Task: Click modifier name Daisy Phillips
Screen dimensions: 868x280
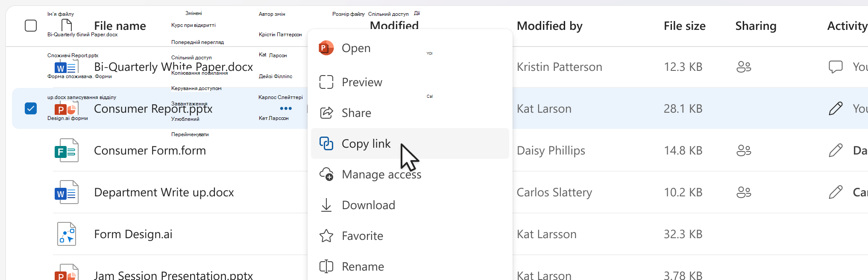Action: coord(551,151)
